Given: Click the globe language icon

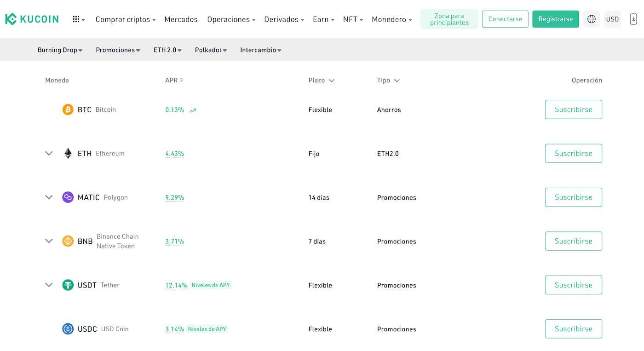Looking at the screenshot, I should click(592, 19).
